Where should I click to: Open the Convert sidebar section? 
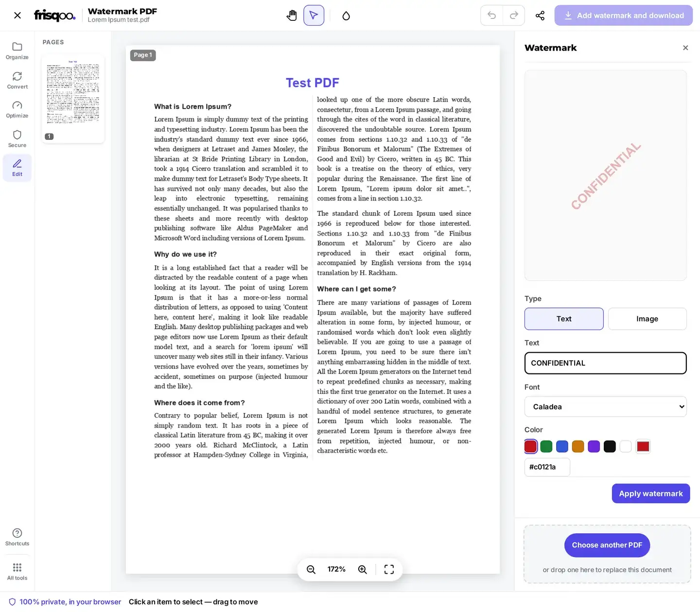point(17,80)
